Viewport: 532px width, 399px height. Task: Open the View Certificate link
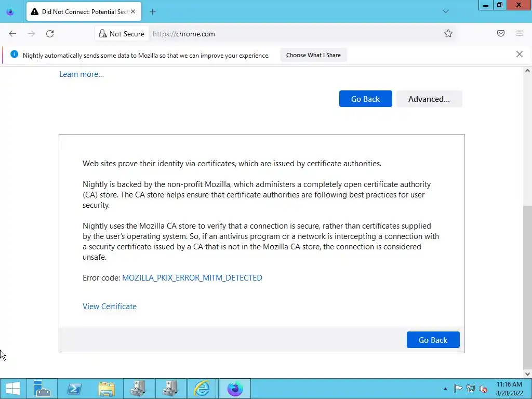point(110,307)
